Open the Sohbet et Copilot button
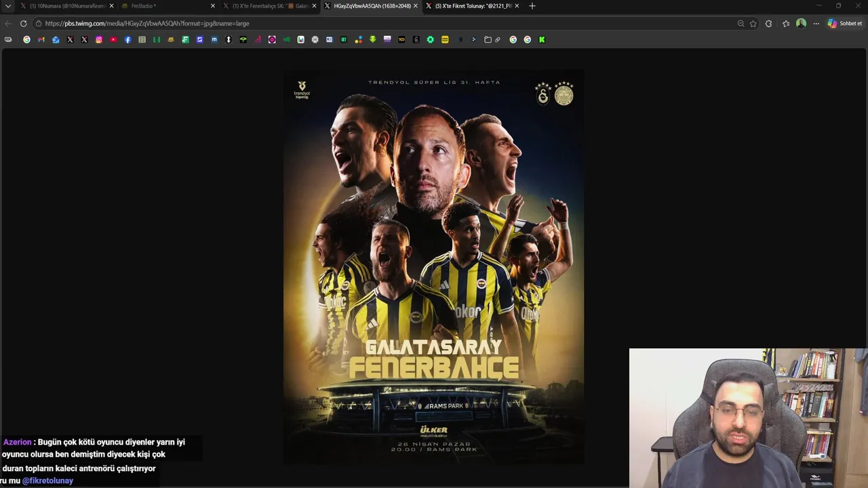This screenshot has height=488, width=868. click(844, 23)
